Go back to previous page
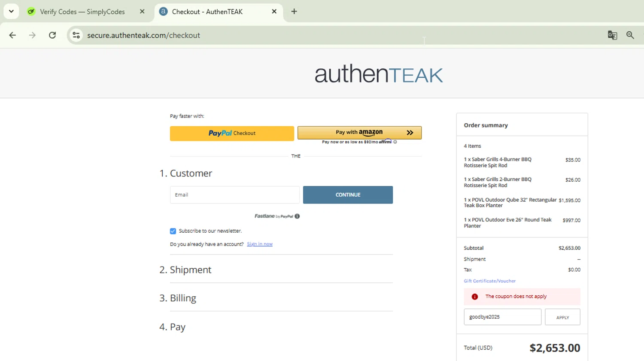This screenshot has height=361, width=644. click(x=12, y=35)
